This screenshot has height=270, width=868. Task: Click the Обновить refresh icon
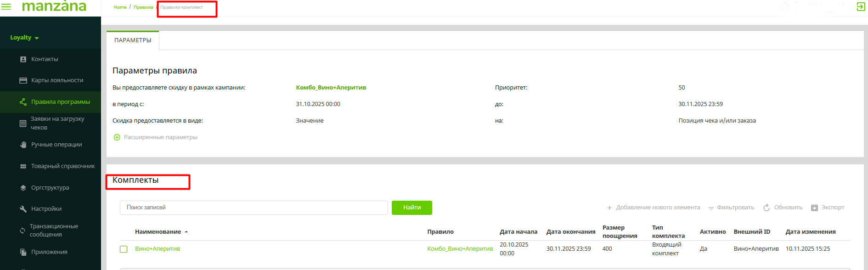pyautogui.click(x=767, y=208)
